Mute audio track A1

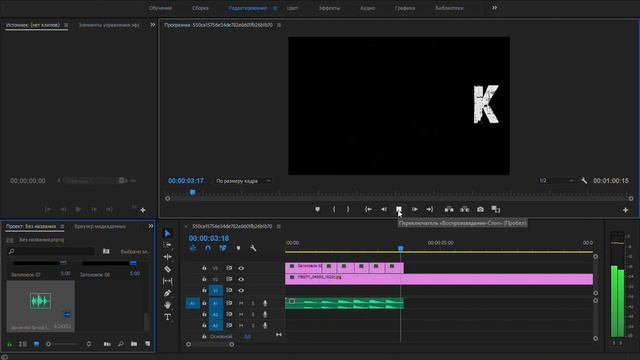[x=241, y=303]
